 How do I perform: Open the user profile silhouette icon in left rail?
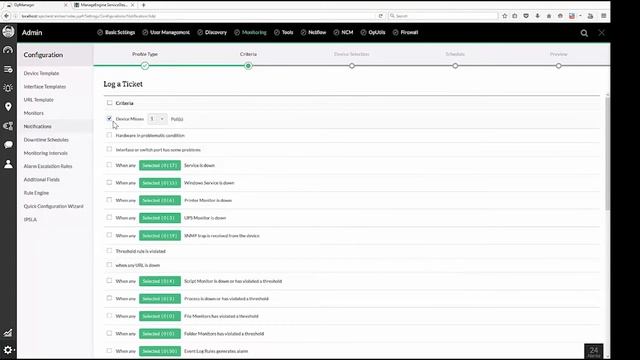pos(8,164)
